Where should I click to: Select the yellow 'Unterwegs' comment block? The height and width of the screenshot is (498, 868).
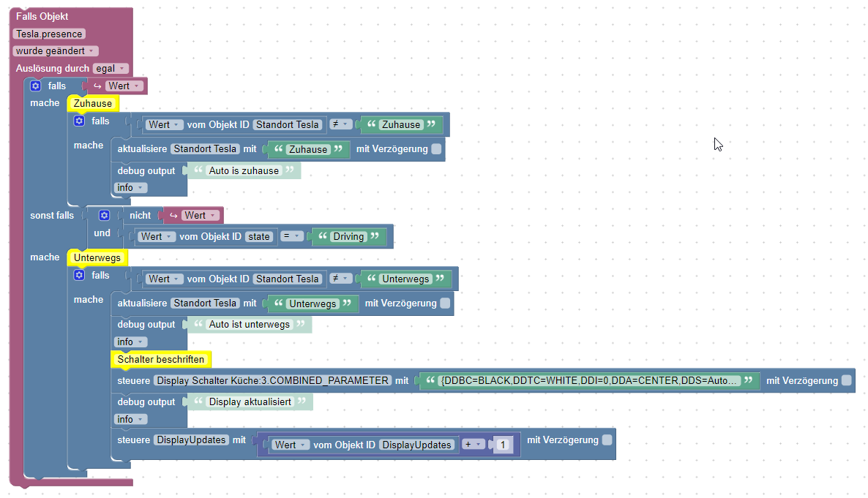(x=97, y=257)
